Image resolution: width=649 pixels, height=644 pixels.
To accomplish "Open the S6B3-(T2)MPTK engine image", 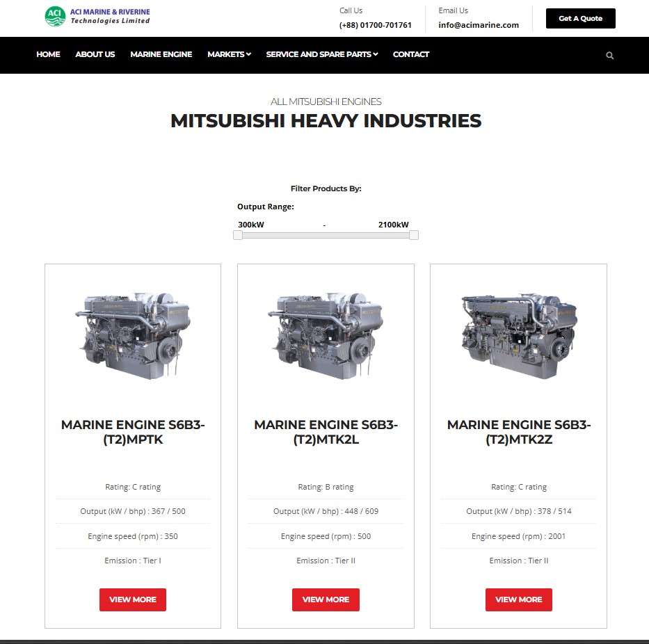I will click(x=132, y=335).
